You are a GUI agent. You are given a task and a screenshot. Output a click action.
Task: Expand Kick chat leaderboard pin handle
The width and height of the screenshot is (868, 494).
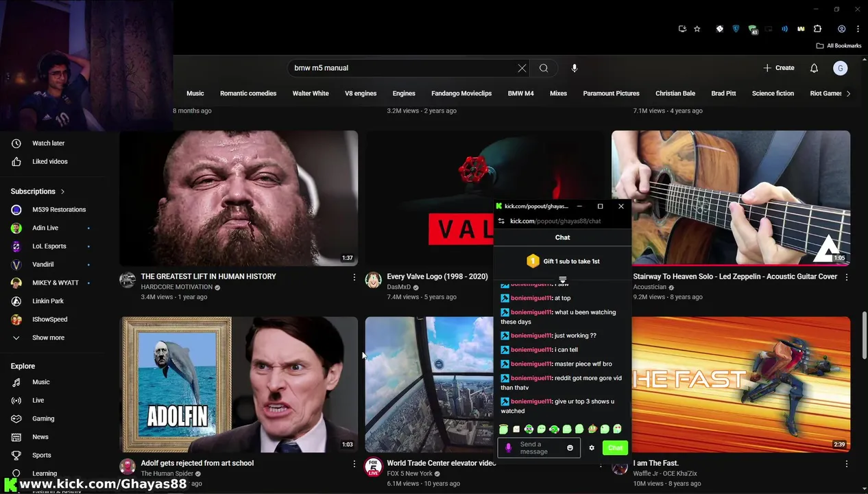click(562, 280)
